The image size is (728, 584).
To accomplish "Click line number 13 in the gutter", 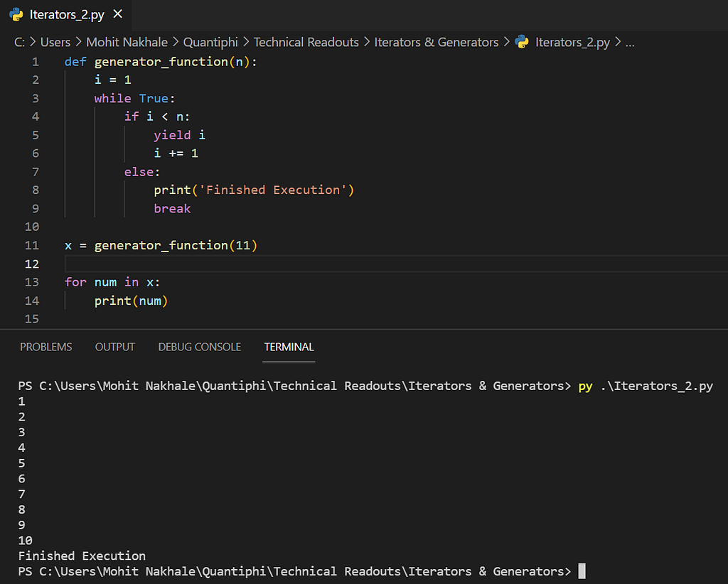I will coord(31,282).
